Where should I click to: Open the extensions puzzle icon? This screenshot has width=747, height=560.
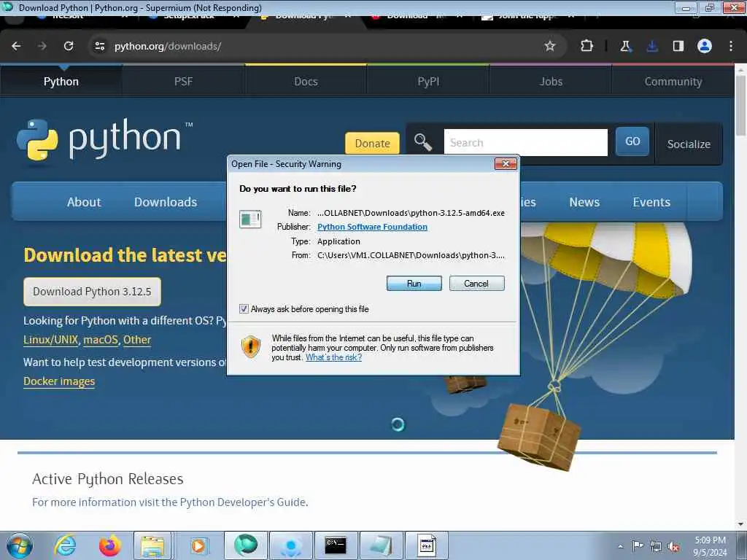(x=587, y=46)
